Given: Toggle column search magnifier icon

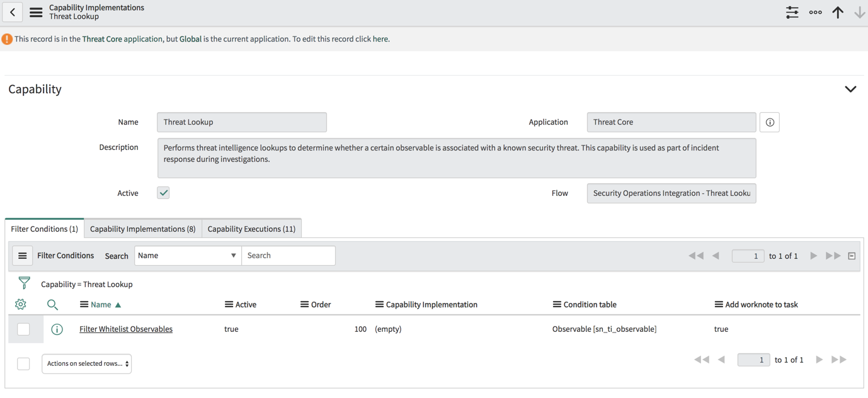Looking at the screenshot, I should (52, 305).
